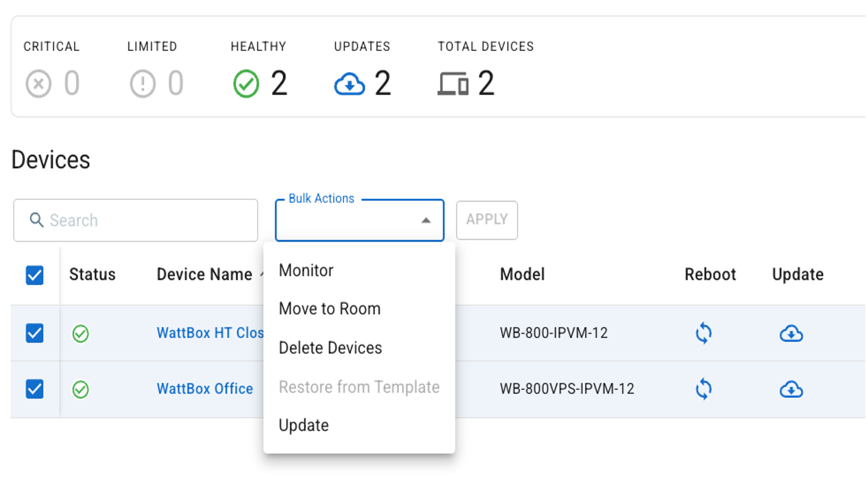Viewport: 868px width, 482px height.
Task: Reboot the WB-800-IPVM-12 device
Action: tap(704, 333)
